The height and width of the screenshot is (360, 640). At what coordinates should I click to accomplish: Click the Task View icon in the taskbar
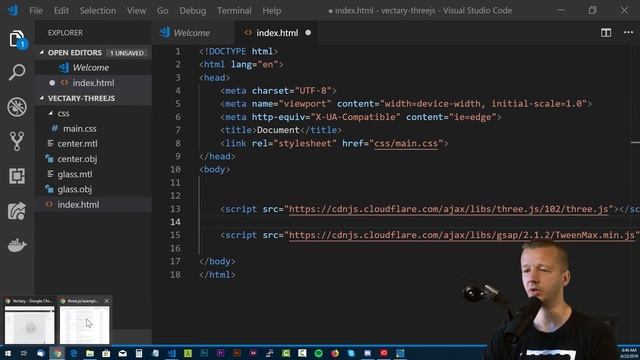pyautogui.click(x=24, y=353)
